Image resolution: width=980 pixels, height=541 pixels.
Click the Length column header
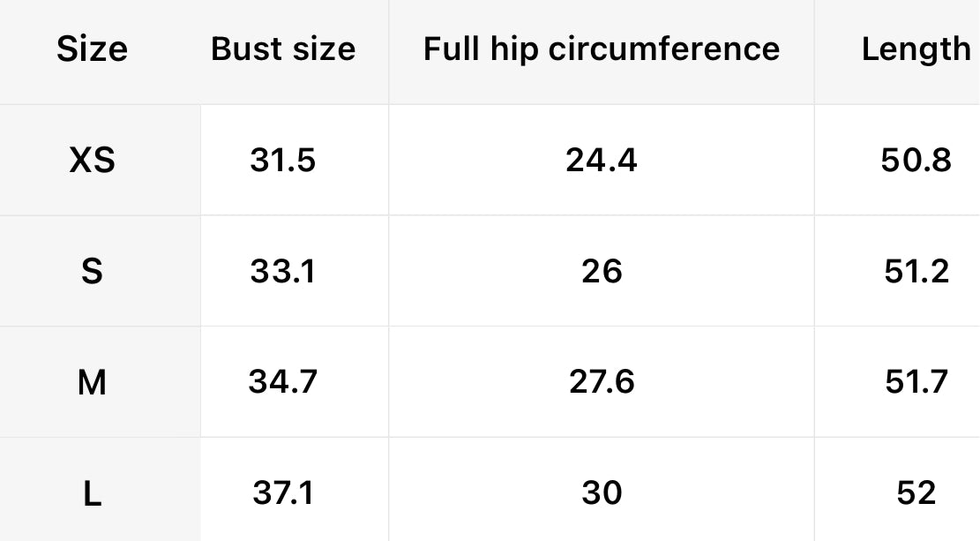[916, 49]
